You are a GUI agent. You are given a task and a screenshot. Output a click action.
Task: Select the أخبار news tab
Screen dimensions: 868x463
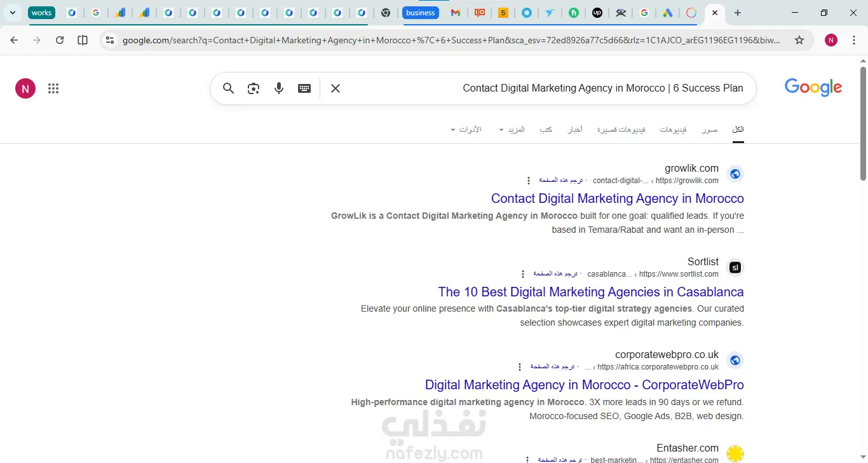point(574,130)
